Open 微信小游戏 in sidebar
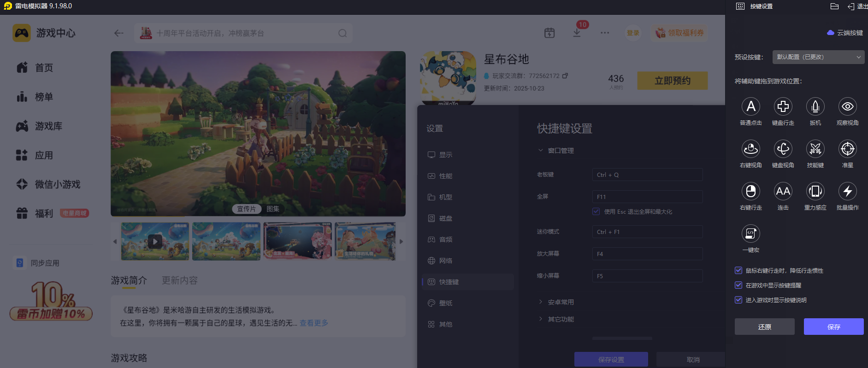The width and height of the screenshot is (868, 368). 48,184
